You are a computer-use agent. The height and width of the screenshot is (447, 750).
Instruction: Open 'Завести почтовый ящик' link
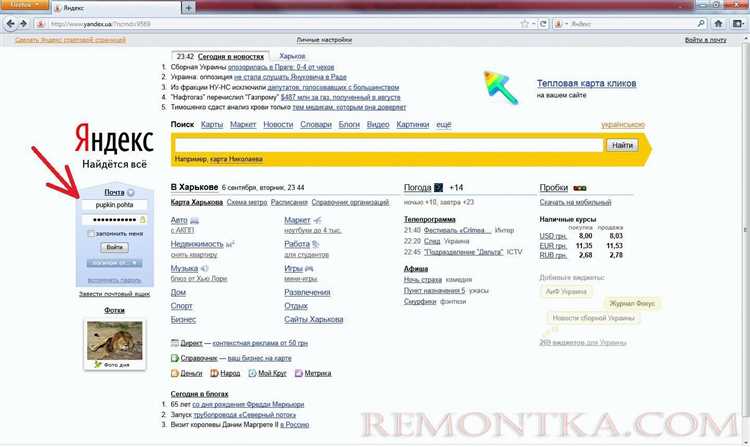114,294
